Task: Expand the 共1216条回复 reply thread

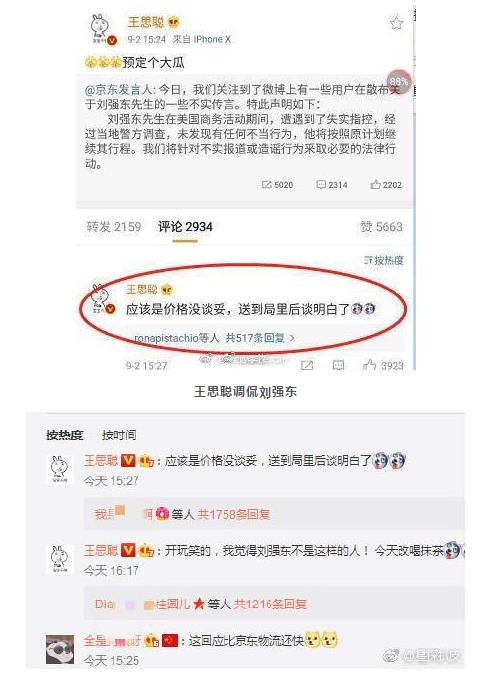Action: [x=270, y=604]
